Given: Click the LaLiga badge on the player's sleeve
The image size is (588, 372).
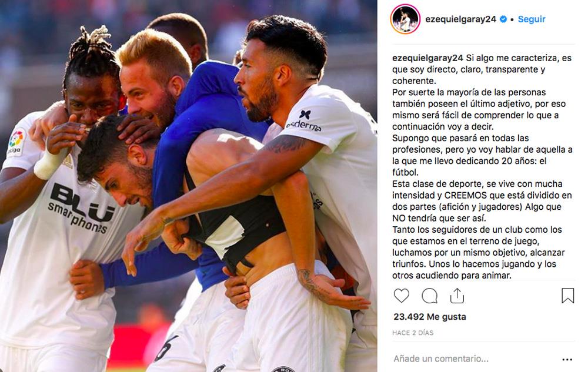Looking at the screenshot, I should pos(16,142).
